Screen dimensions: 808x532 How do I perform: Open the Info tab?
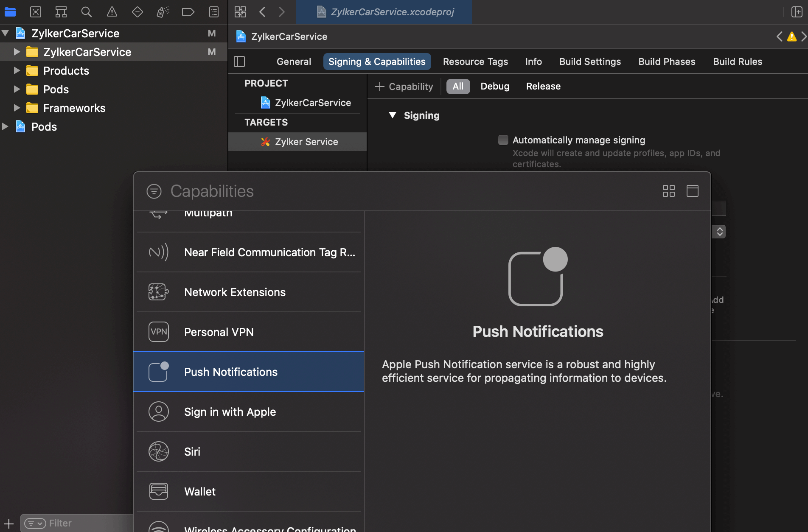533,62
